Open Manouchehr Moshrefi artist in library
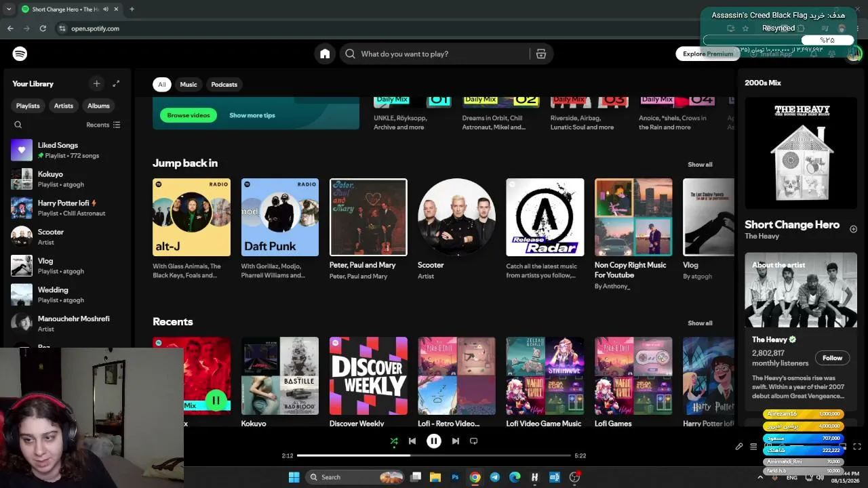The width and height of the screenshot is (868, 488). tap(66, 323)
